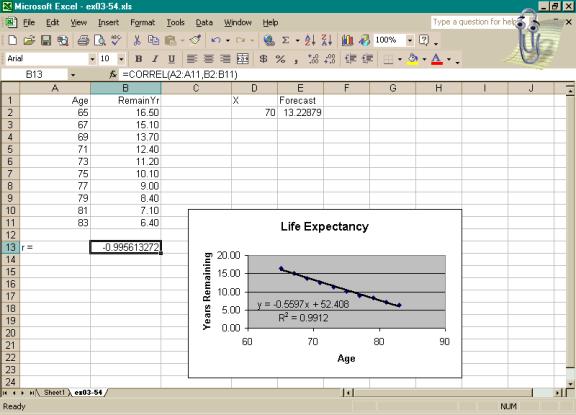Open the Print toolbar icon

[83, 40]
